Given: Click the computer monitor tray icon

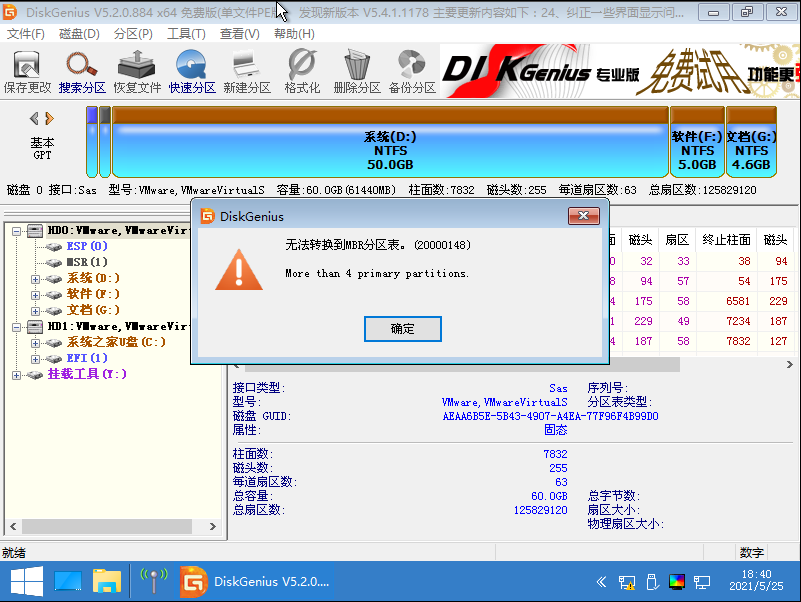Looking at the screenshot, I should tap(702, 582).
